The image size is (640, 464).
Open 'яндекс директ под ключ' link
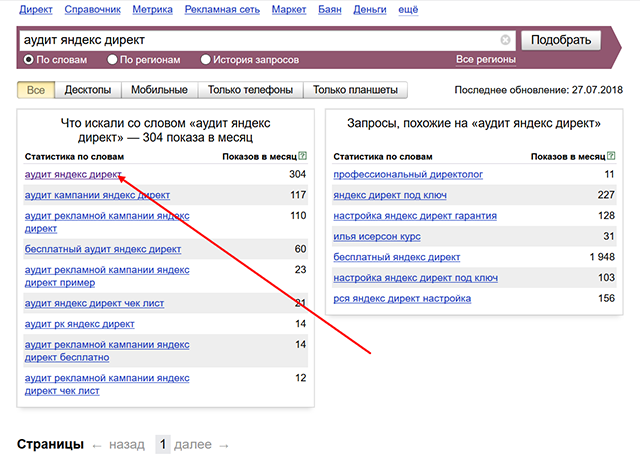tap(390, 195)
